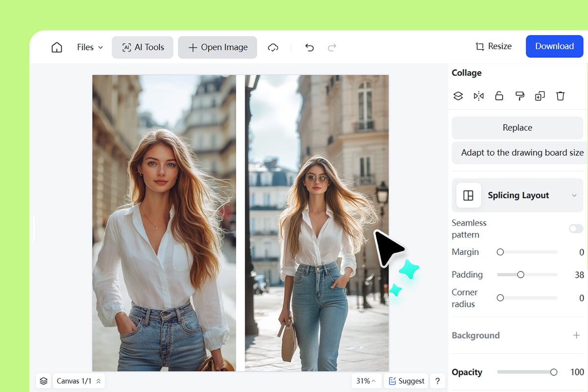Viewport: 588px width, 392px height.
Task: Adjust the Opacity slider
Action: (x=527, y=372)
